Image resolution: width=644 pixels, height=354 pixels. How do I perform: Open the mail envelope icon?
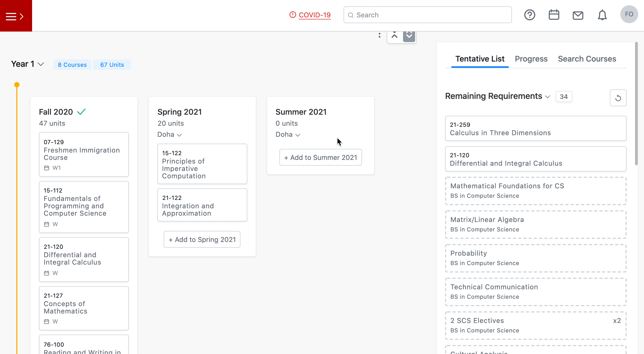pos(578,15)
